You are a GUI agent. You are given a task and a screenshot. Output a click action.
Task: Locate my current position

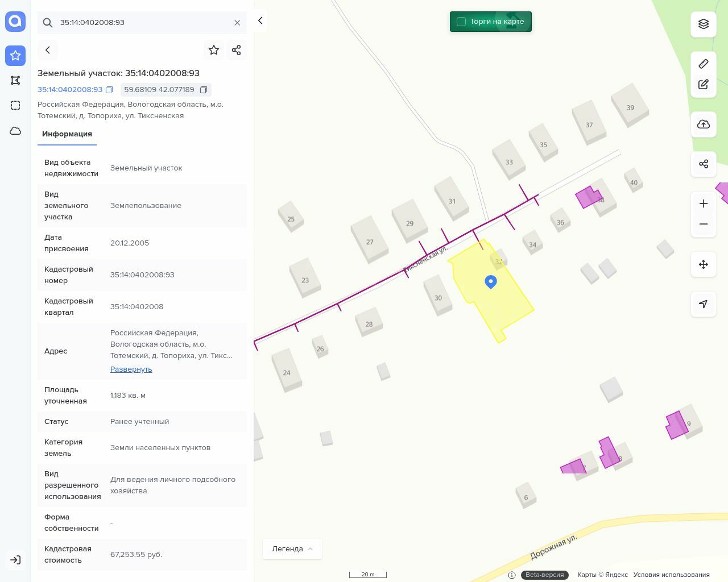click(704, 304)
